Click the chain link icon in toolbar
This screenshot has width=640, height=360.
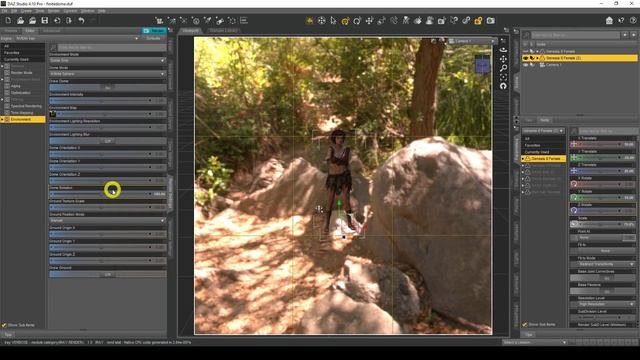(466, 20)
